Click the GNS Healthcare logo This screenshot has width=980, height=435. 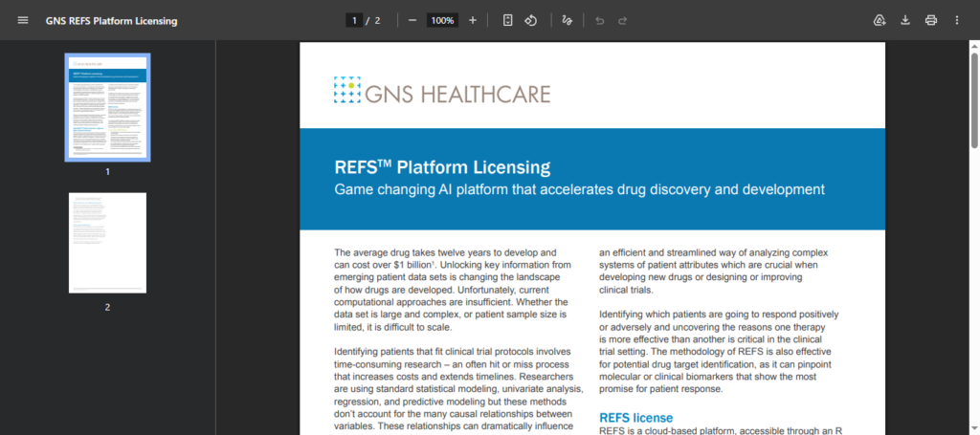(442, 91)
